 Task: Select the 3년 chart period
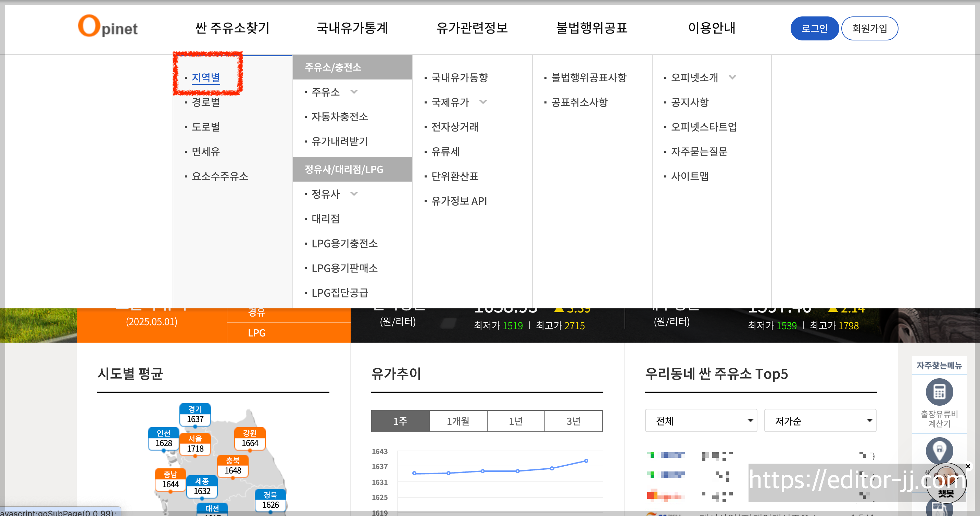(x=574, y=421)
